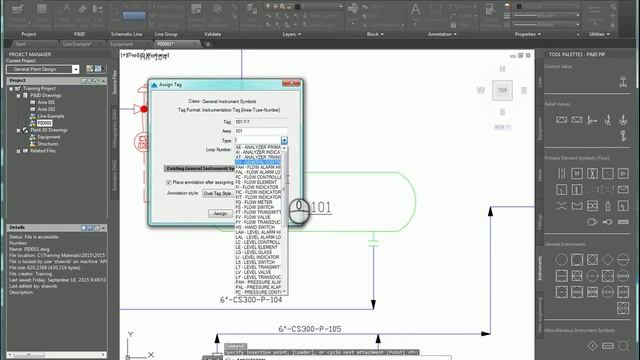This screenshot has height=360, width=640.
Task: Select the boxed X primary element symbol
Action: point(592,173)
